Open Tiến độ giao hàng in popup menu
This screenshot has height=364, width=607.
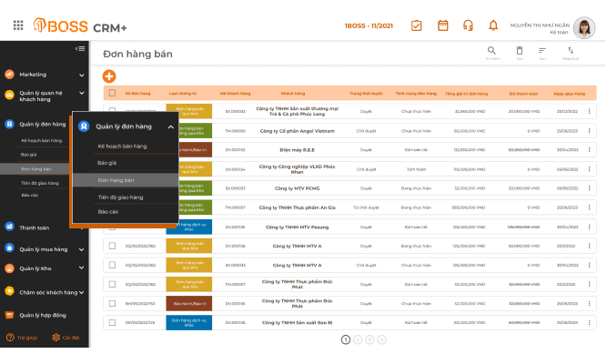point(120,196)
